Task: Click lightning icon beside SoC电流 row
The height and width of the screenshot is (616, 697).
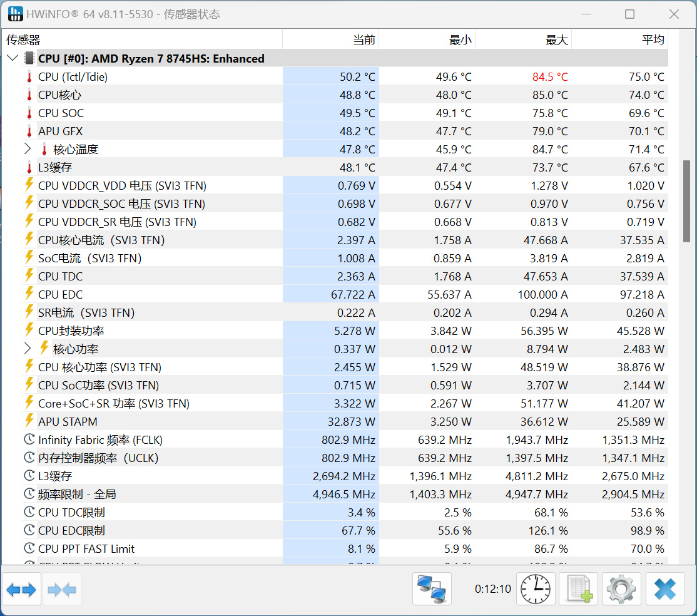Action: (29, 257)
